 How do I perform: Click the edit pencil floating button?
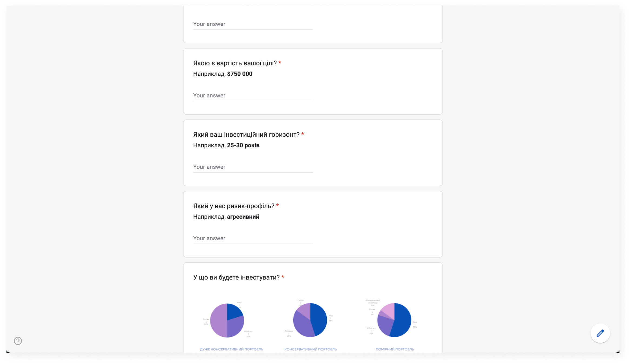click(x=600, y=333)
